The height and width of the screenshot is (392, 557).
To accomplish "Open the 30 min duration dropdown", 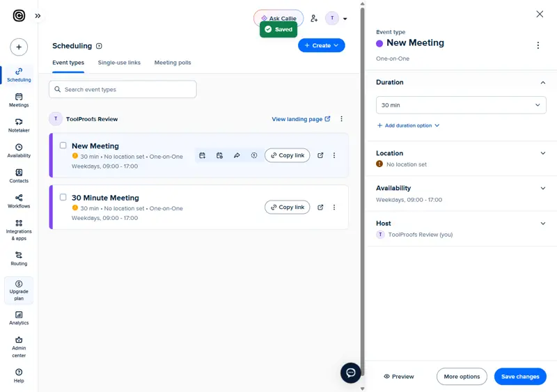I will pyautogui.click(x=461, y=105).
